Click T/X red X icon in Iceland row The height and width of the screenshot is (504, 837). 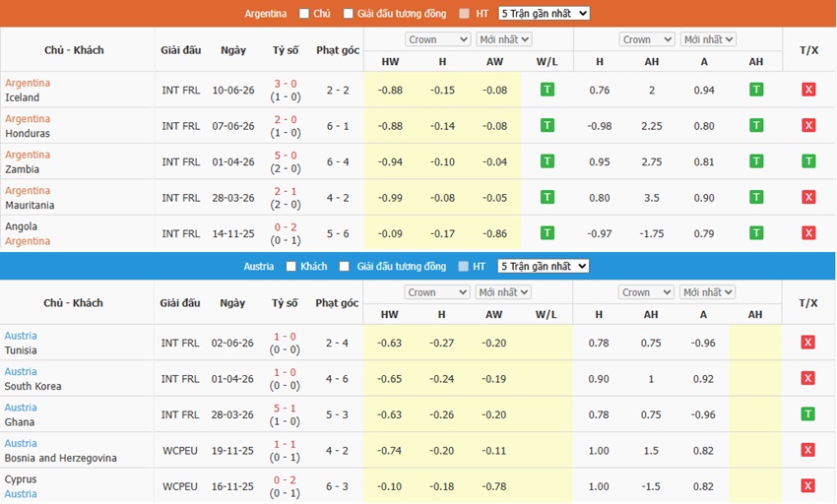pyautogui.click(x=808, y=90)
